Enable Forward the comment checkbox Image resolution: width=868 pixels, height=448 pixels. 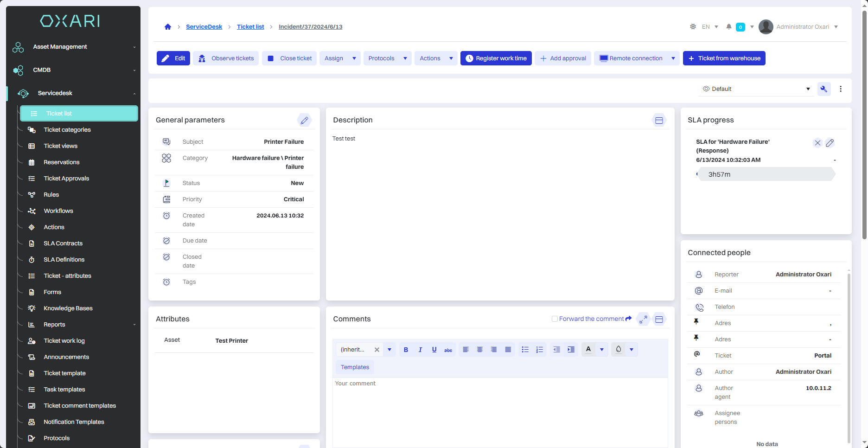[555, 319]
